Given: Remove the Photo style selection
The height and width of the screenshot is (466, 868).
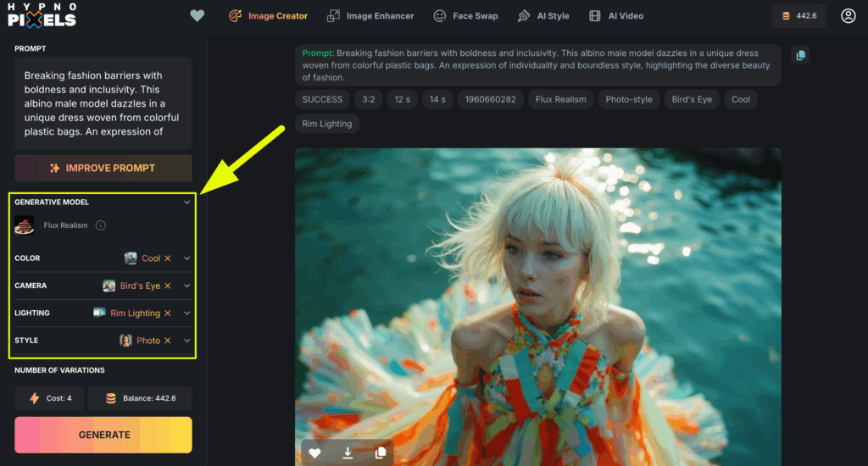Looking at the screenshot, I should [168, 341].
